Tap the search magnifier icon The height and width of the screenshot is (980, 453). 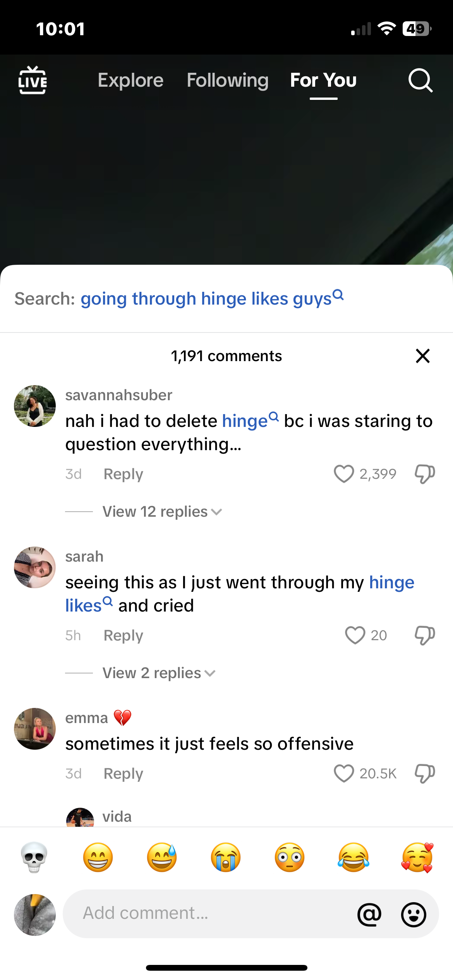pyautogui.click(x=420, y=81)
